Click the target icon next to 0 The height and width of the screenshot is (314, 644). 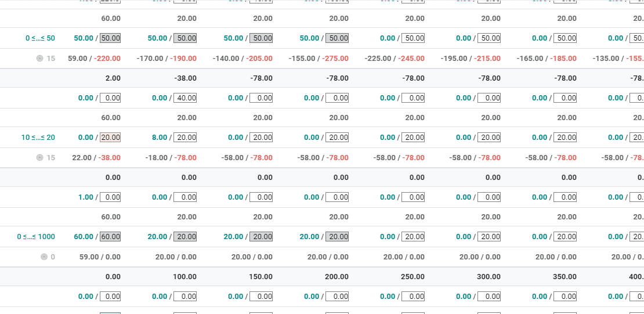44,257
